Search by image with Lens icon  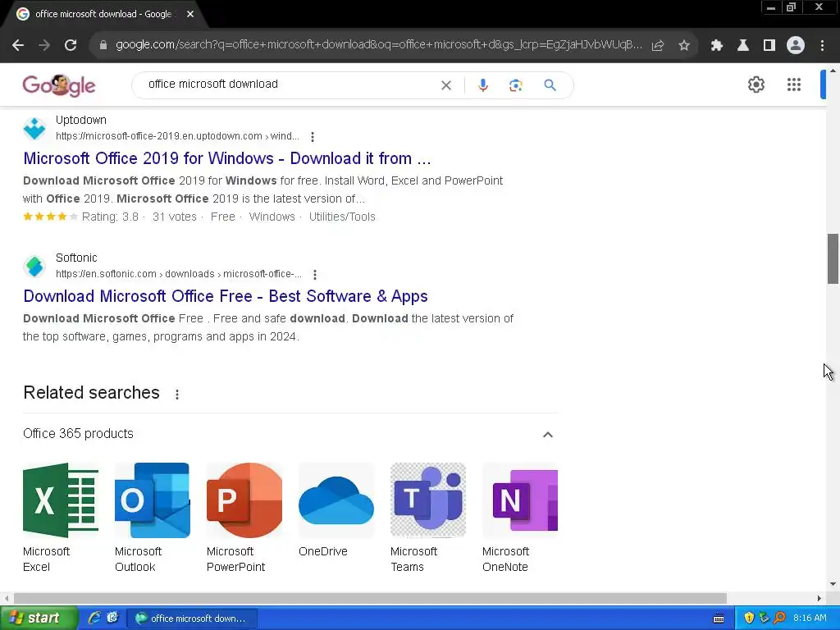(515, 85)
